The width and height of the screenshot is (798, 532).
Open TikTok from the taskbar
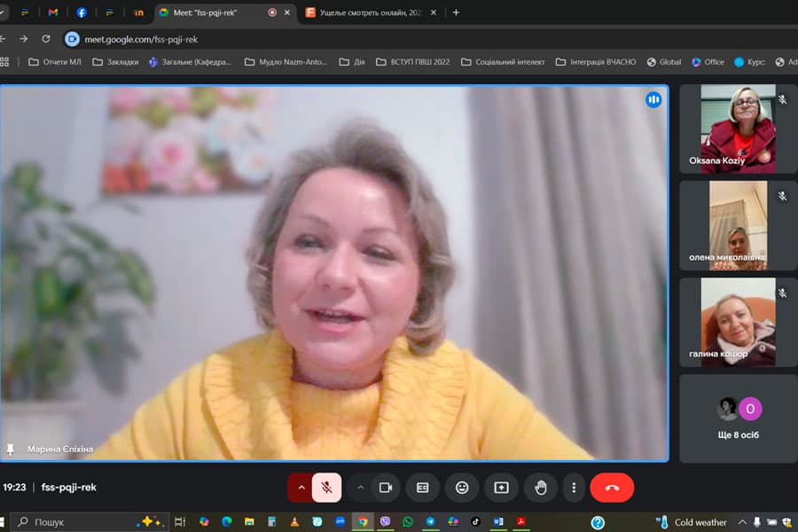click(475, 522)
